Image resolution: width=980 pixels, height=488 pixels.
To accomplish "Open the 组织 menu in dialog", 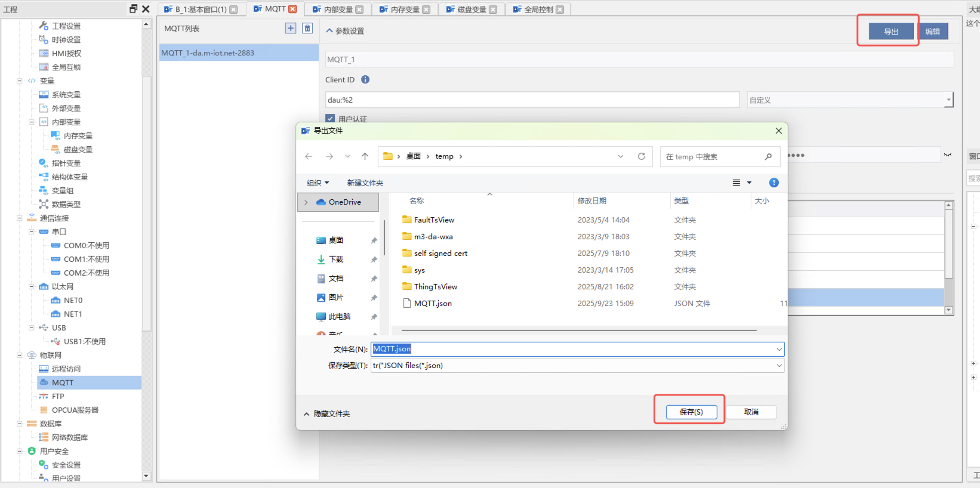I will tap(318, 183).
